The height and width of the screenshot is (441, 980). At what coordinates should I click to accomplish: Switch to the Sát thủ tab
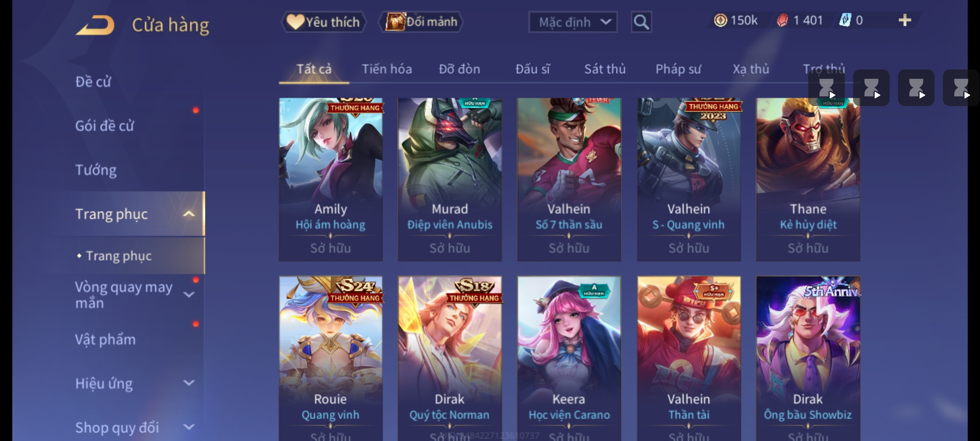[605, 69]
